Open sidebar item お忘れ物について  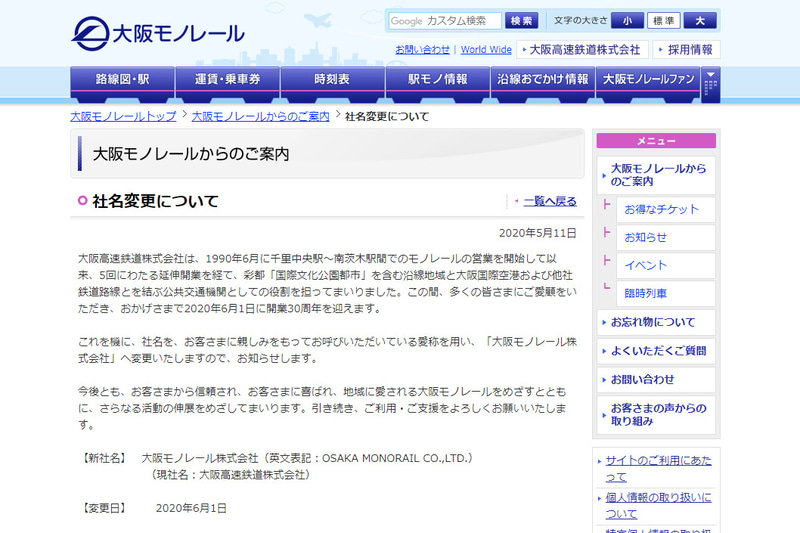click(656, 322)
